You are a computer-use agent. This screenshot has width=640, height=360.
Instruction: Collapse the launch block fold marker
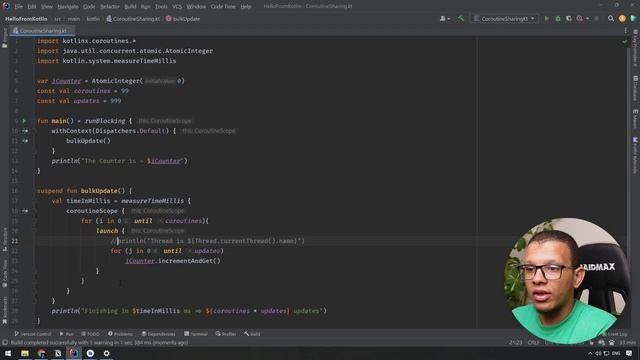click(35, 231)
